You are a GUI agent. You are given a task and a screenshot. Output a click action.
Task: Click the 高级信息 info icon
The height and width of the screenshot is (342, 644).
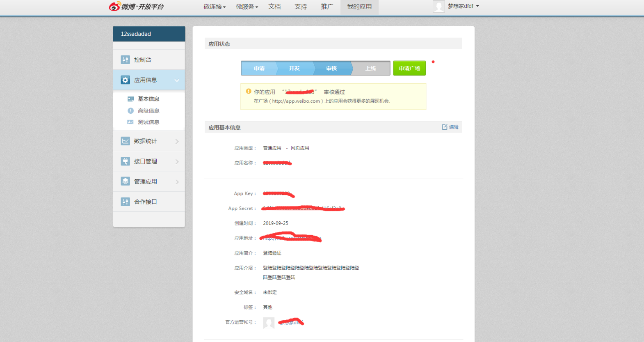click(130, 110)
